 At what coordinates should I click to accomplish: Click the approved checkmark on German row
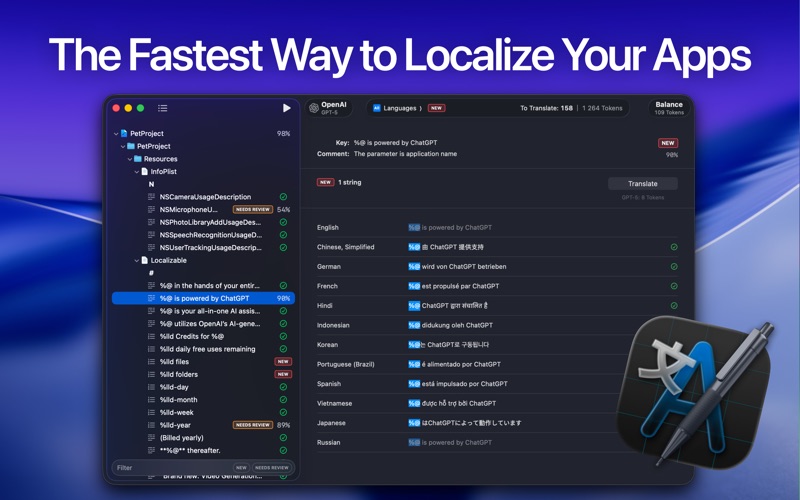(x=674, y=267)
